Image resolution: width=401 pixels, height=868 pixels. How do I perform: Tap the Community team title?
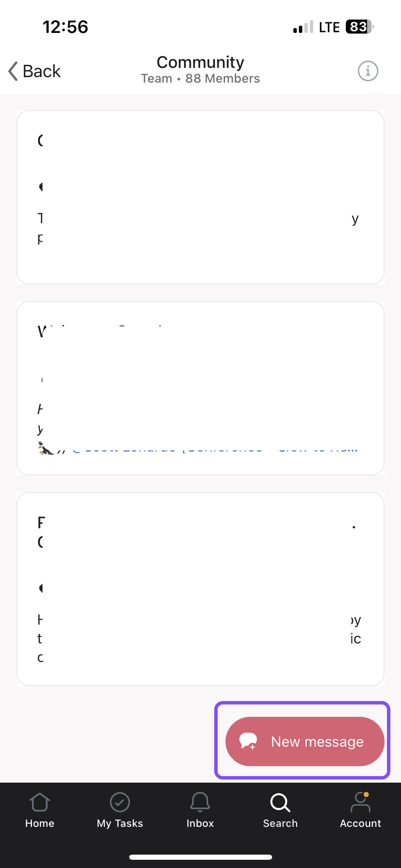point(200,62)
